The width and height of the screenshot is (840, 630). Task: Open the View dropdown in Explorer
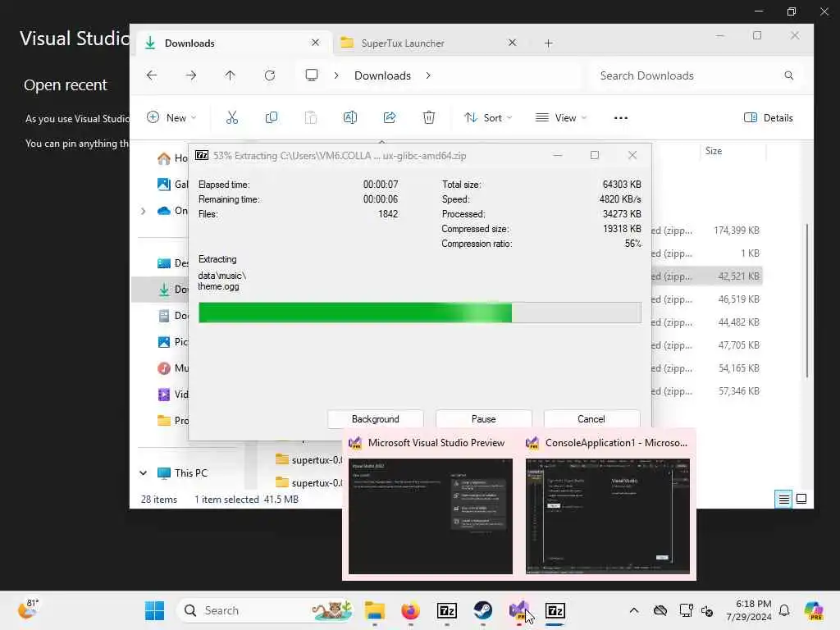[561, 118]
